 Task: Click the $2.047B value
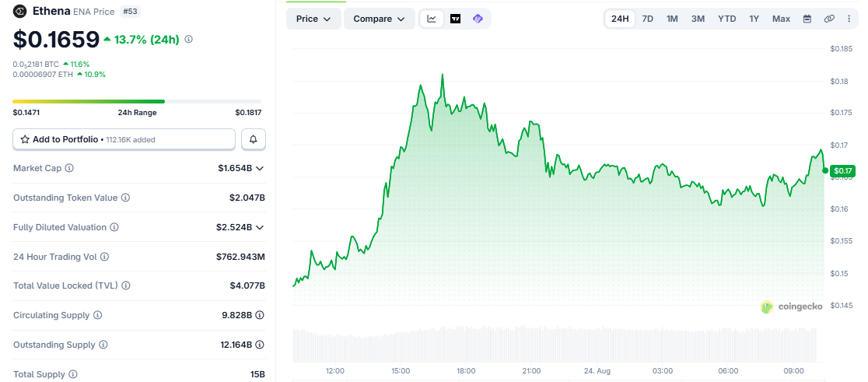247,198
